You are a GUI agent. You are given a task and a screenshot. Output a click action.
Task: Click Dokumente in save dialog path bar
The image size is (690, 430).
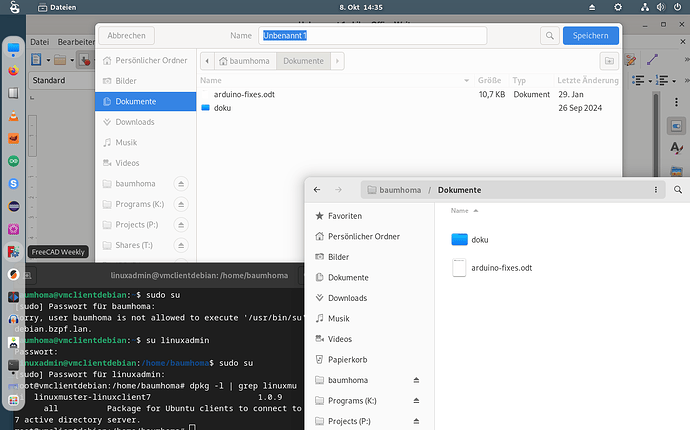pos(303,61)
